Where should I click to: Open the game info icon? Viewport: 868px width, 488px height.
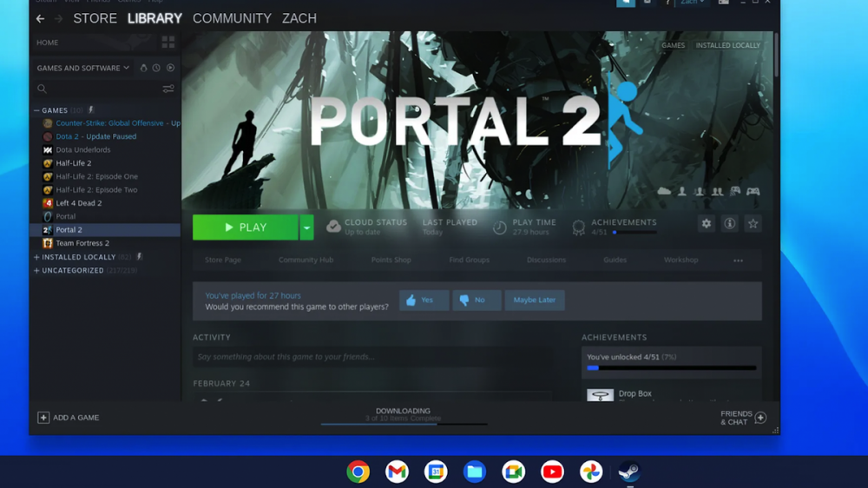730,224
